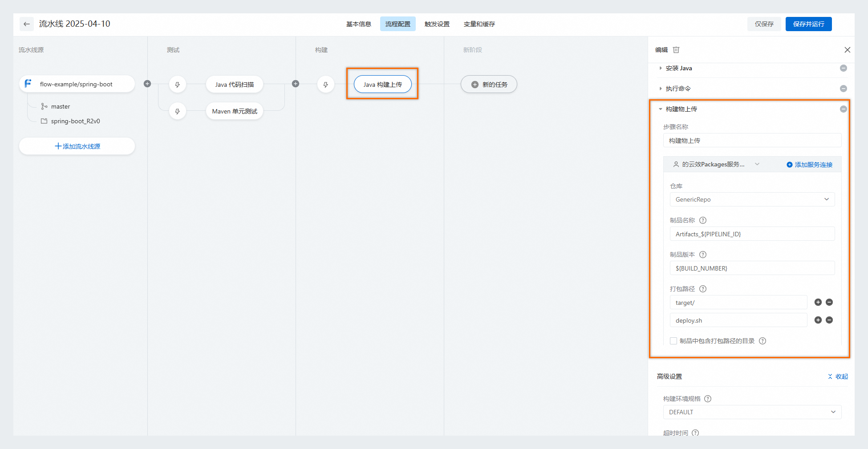
Task: Show help for 制品版本
Action: coord(703,255)
